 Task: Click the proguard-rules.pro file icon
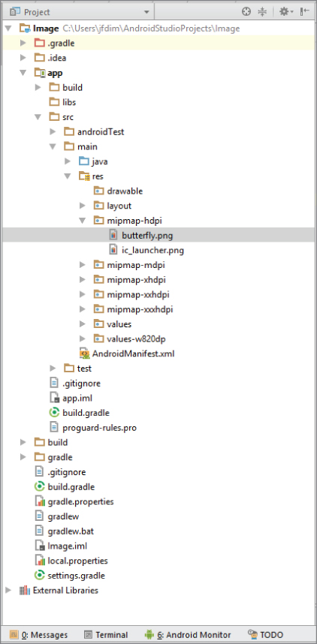click(x=54, y=428)
